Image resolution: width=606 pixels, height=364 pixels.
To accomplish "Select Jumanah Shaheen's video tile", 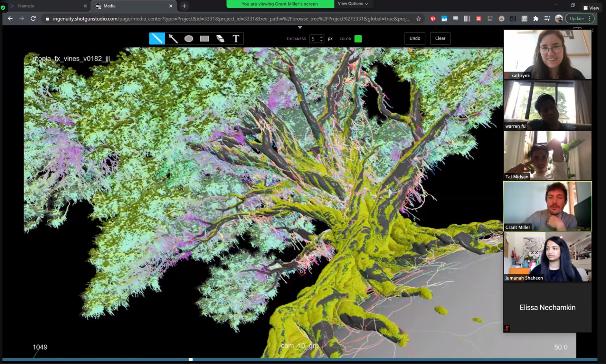I will click(547, 257).
